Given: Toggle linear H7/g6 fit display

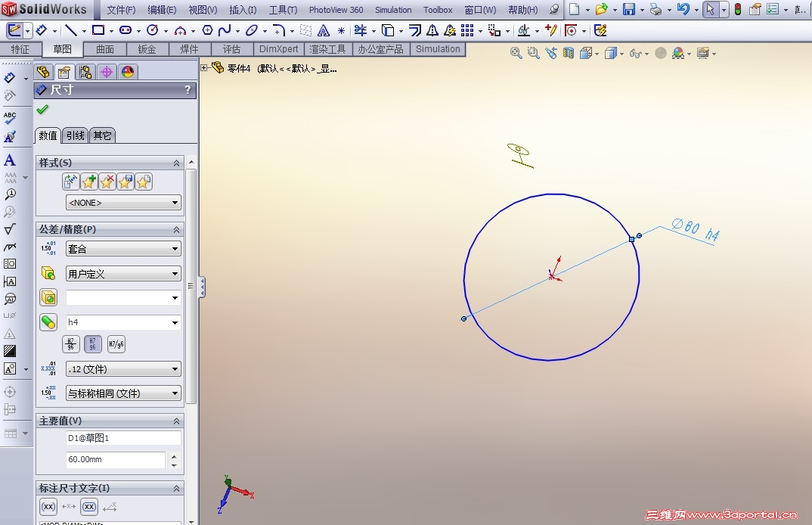Looking at the screenshot, I should [116, 343].
